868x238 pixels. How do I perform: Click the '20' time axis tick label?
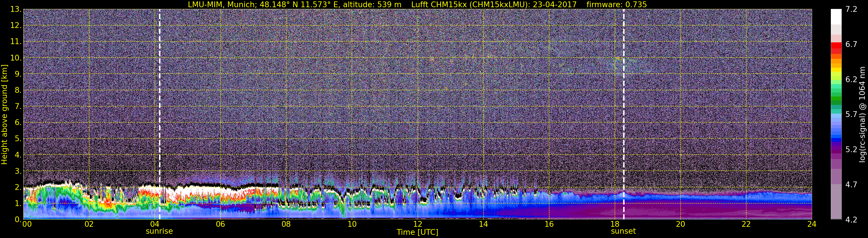pos(680,224)
